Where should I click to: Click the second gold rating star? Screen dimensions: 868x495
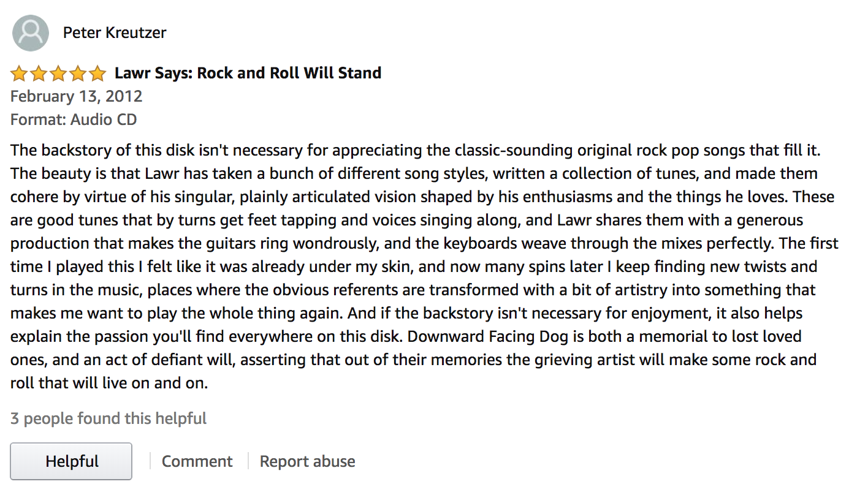tap(39, 74)
